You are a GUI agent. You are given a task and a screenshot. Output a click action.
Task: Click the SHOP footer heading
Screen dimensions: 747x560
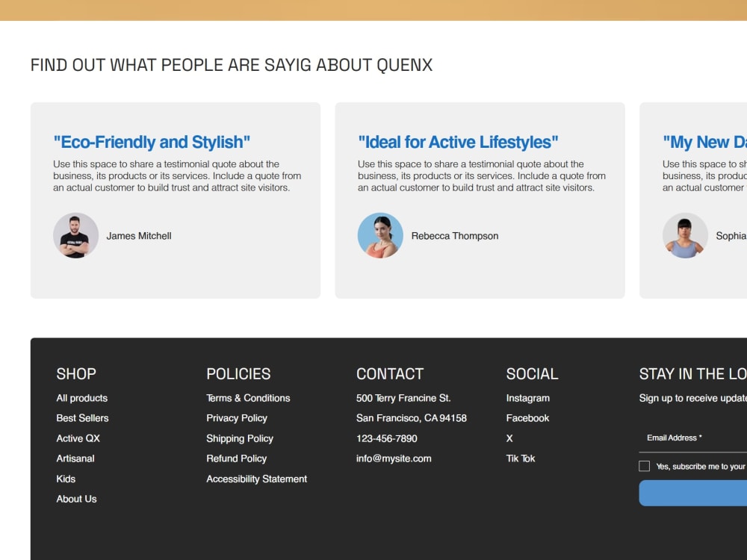click(76, 374)
